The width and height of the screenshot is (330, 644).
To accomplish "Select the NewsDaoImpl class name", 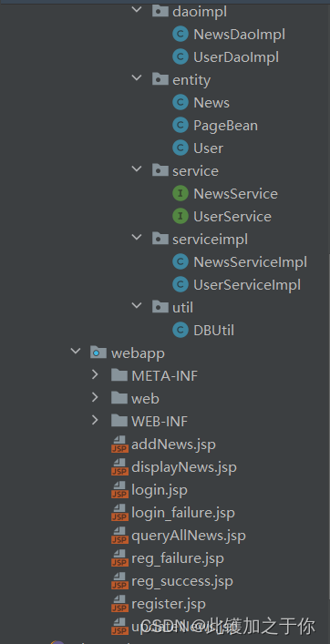I will [239, 35].
